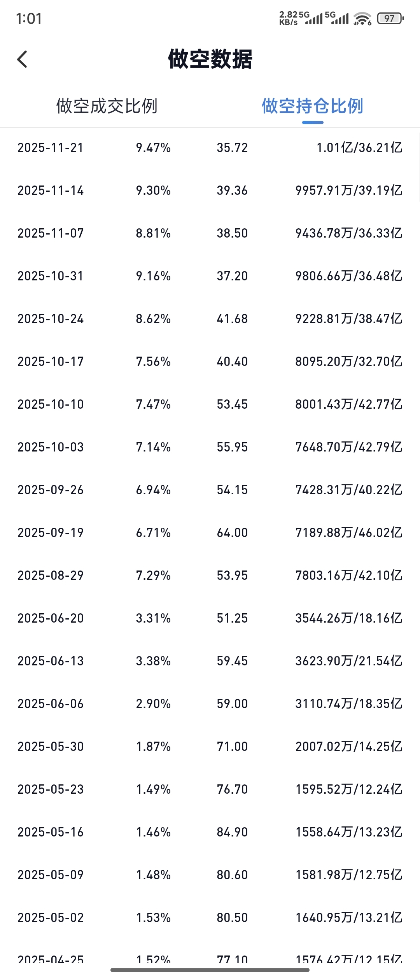Tap the bottom home gesture bar
The width and height of the screenshot is (420, 980).
tap(210, 970)
